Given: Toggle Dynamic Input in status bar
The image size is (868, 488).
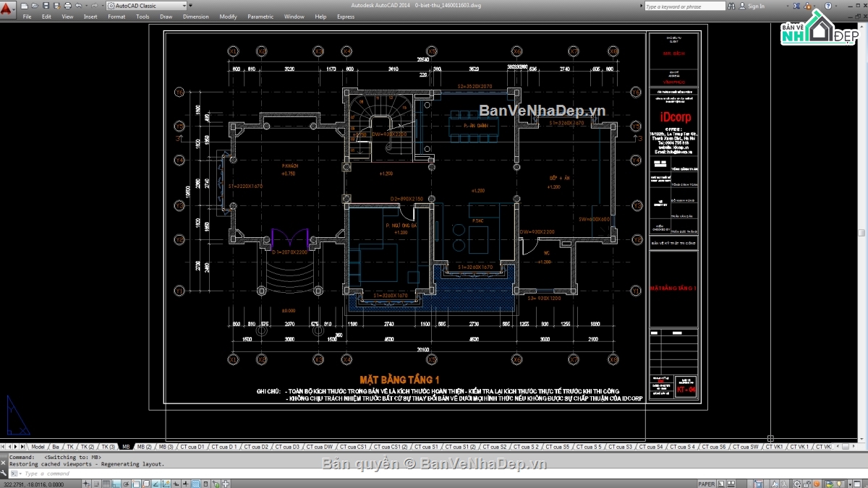Looking at the screenshot, I should (175, 484).
